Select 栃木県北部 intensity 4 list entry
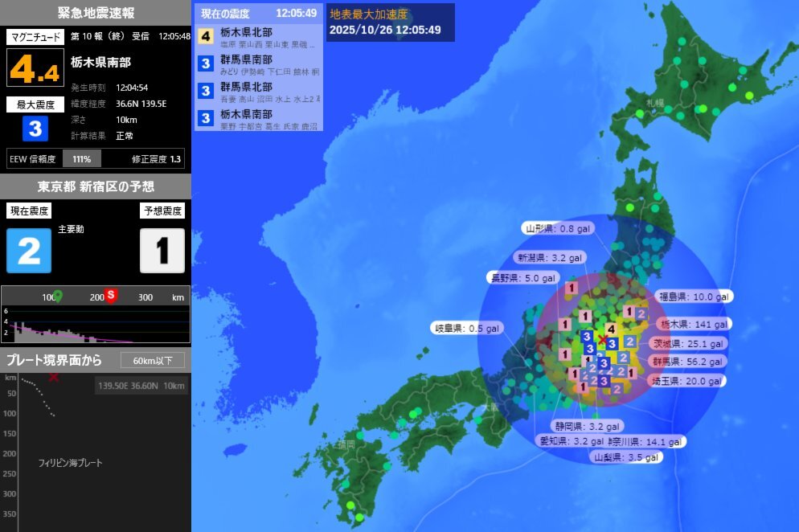Viewport: 799px width, 532px height. (x=259, y=37)
